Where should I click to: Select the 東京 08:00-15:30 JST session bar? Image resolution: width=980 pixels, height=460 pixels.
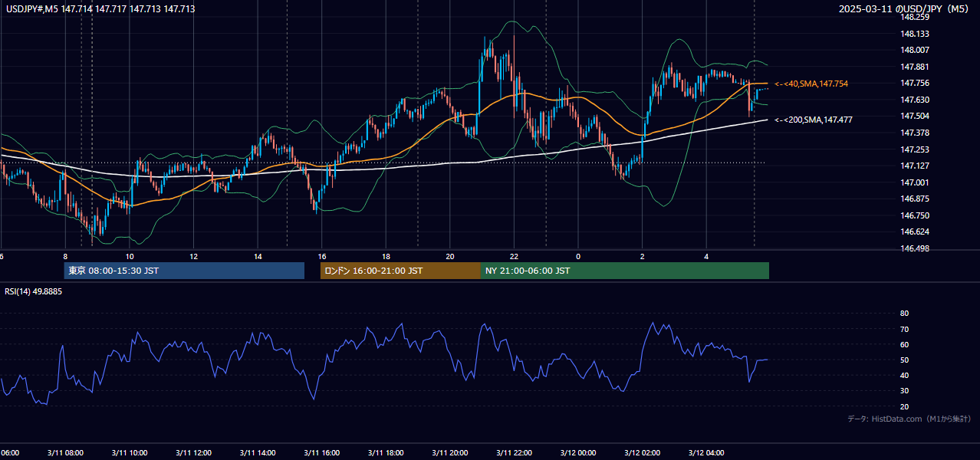(x=184, y=271)
